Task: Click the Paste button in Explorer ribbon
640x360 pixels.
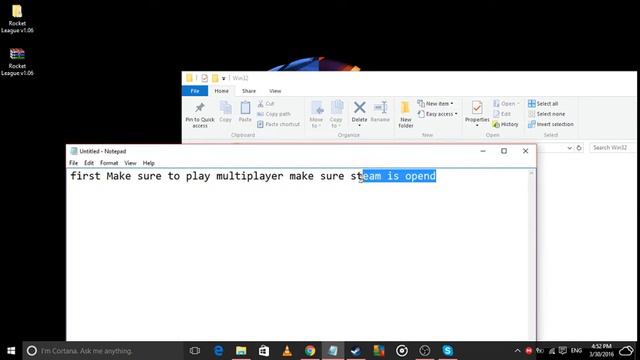Action: click(245, 112)
